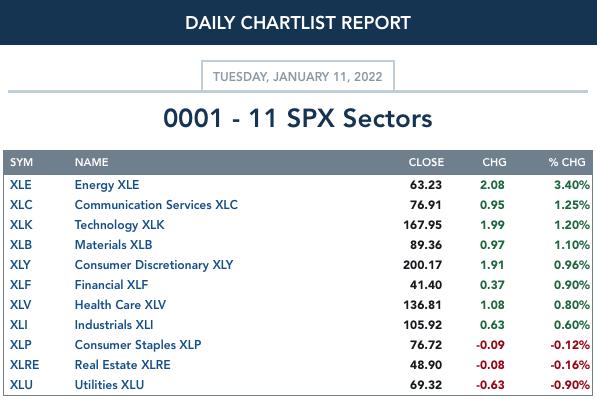Click the XLC symbol link
Image resolution: width=597 pixels, height=399 pixels.
[21, 205]
